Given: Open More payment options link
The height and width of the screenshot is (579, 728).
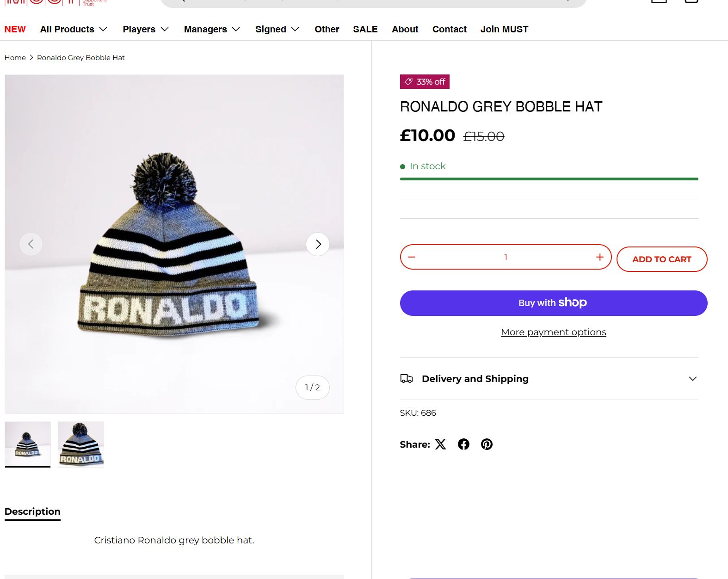Looking at the screenshot, I should click(x=553, y=332).
